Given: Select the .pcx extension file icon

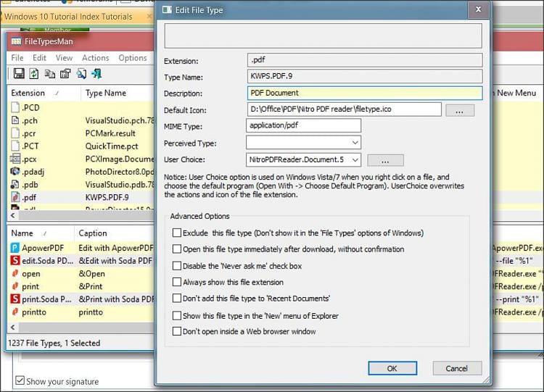Looking at the screenshot, I should 15,159.
